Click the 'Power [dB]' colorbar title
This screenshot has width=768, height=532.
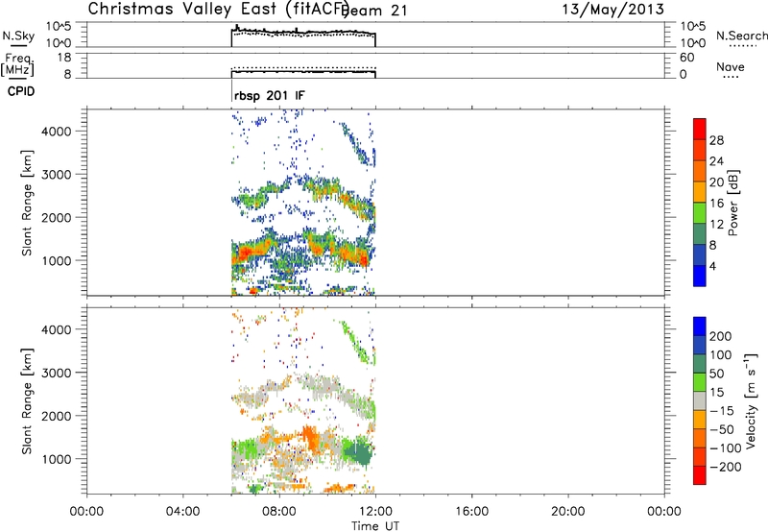(x=732, y=203)
